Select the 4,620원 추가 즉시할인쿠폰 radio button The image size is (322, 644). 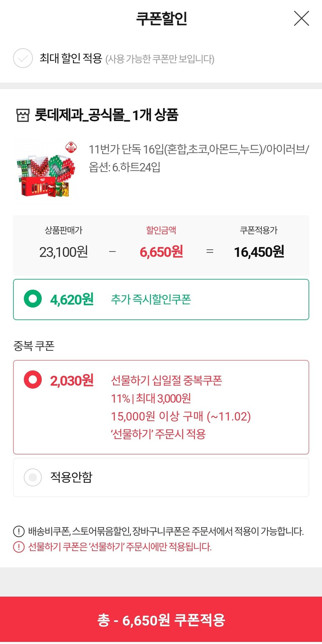point(33,299)
